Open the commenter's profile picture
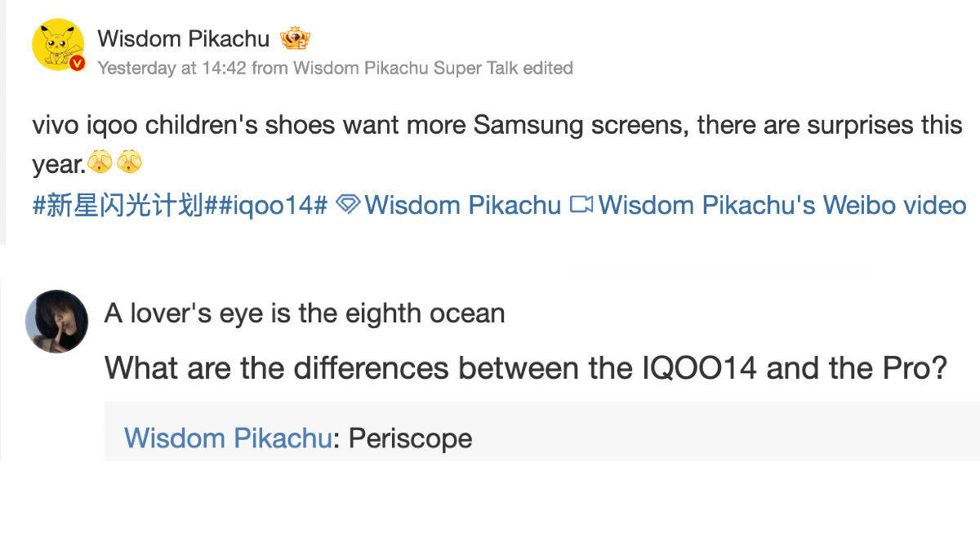980x551 pixels. (x=56, y=321)
